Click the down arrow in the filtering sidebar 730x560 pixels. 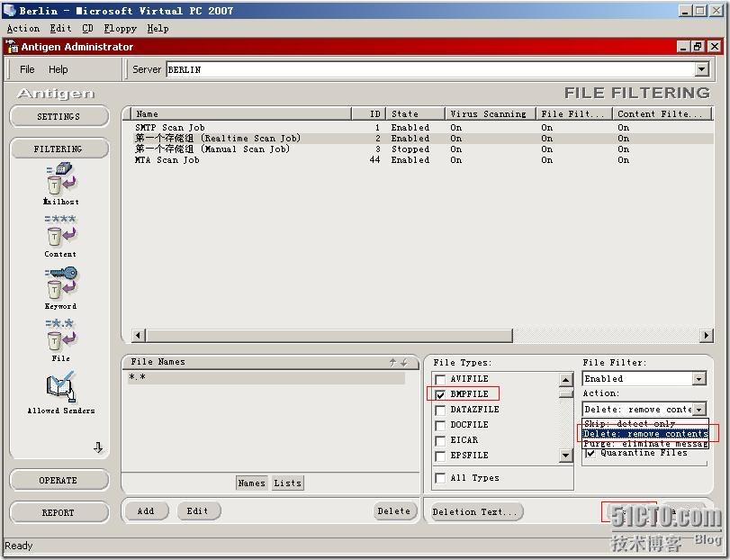(x=98, y=447)
